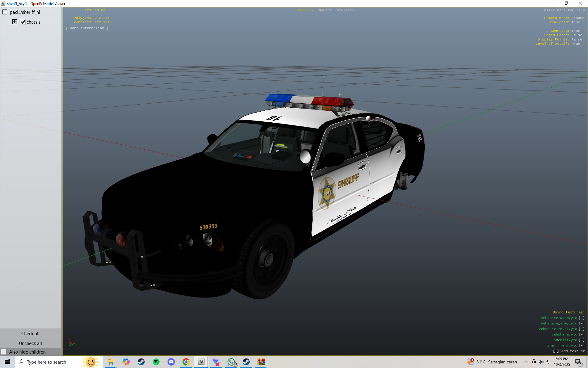Click the volume speaker tray icon

541,362
